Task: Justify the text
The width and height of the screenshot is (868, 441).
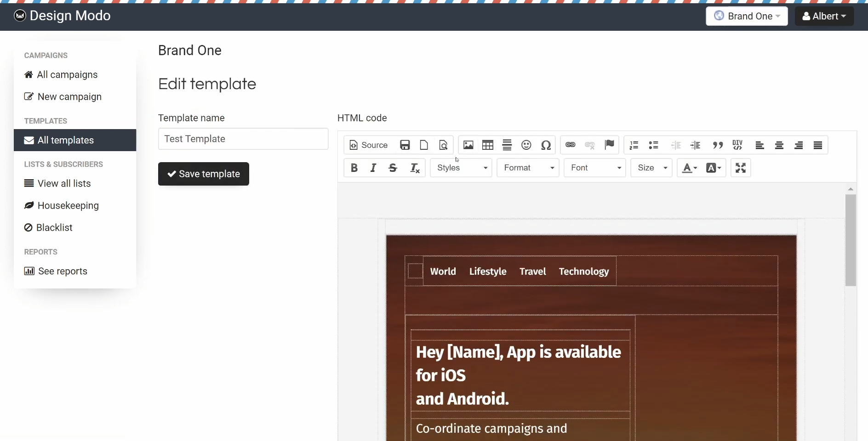Action: [818, 145]
